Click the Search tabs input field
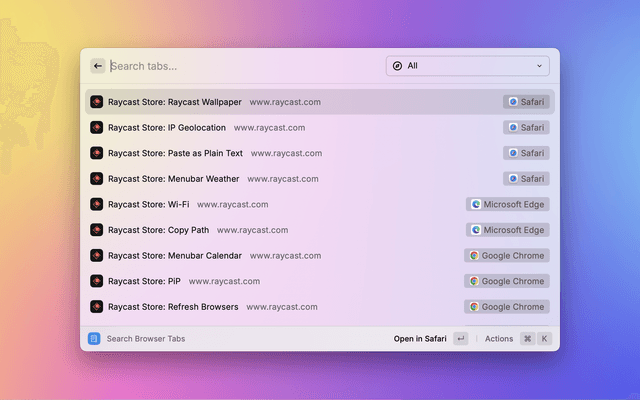The image size is (640, 400). pos(240,66)
